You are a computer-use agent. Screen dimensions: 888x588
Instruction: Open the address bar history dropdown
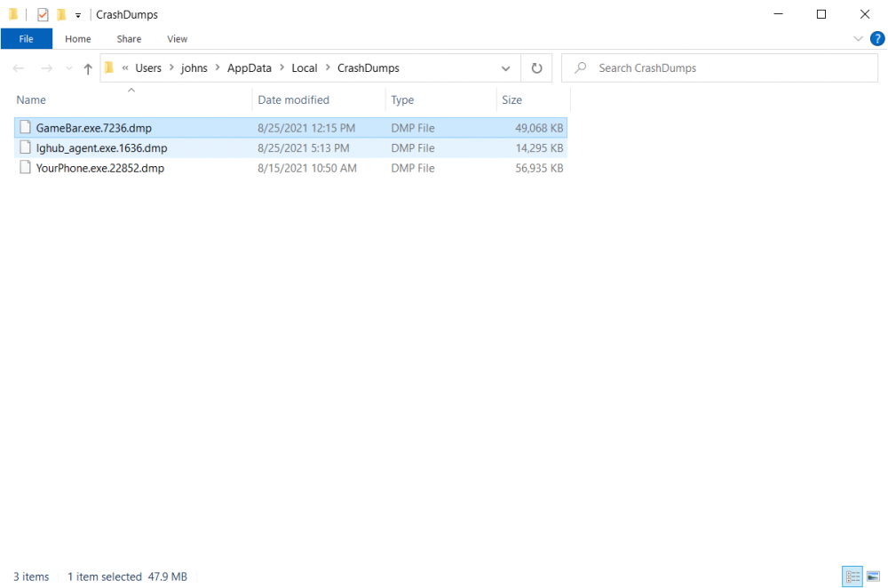coord(506,68)
